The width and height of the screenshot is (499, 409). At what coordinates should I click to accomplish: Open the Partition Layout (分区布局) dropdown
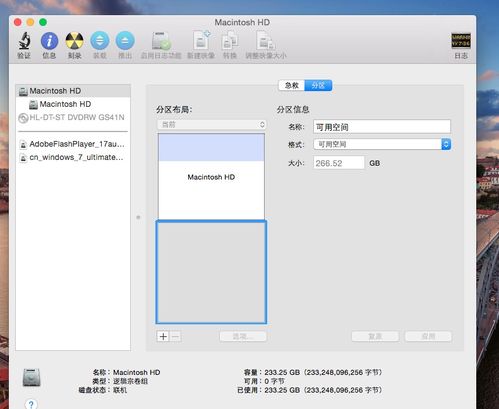[x=212, y=125]
